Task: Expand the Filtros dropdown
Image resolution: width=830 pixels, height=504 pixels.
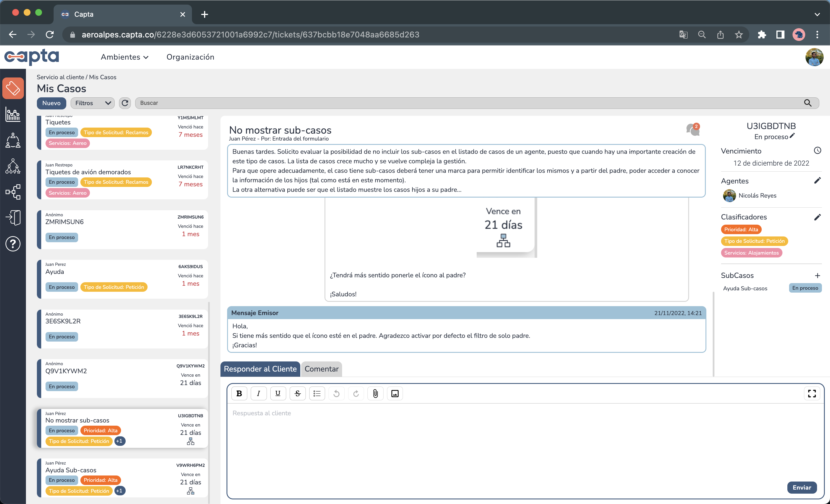Action: (x=92, y=103)
